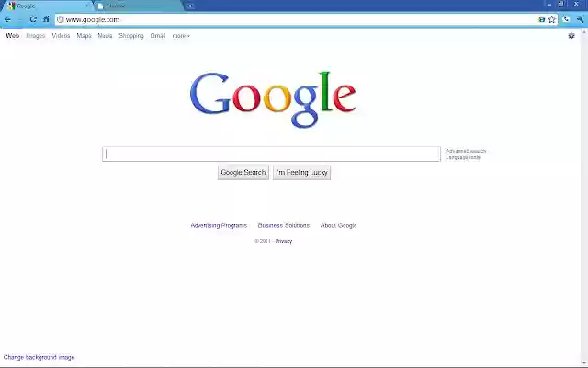The height and width of the screenshot is (368, 588).
Task: Click the Google tab favicon
Action: pos(11,6)
